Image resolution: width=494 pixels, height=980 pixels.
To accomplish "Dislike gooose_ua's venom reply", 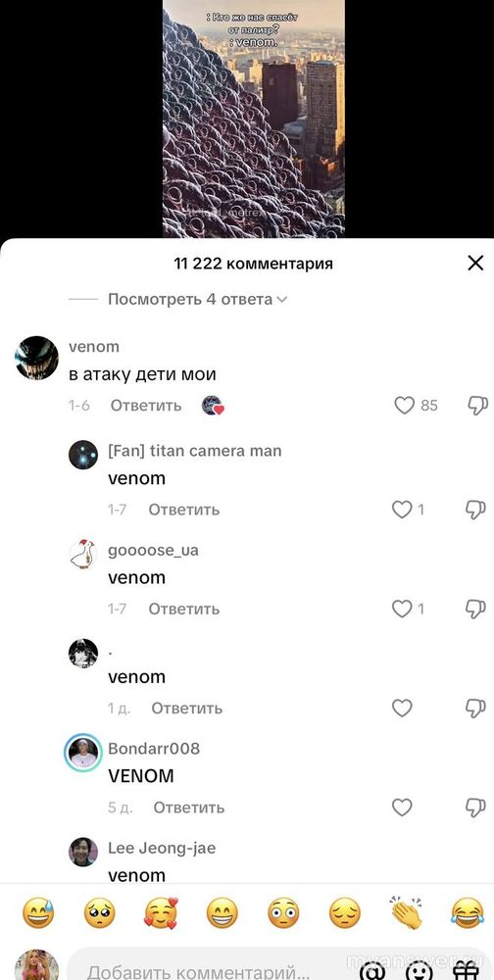I will [475, 609].
